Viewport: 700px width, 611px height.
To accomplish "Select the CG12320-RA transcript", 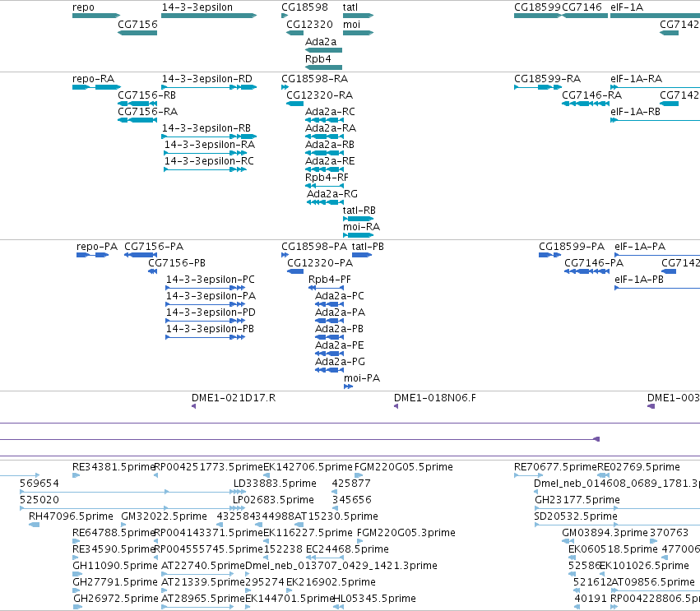I will [x=294, y=104].
